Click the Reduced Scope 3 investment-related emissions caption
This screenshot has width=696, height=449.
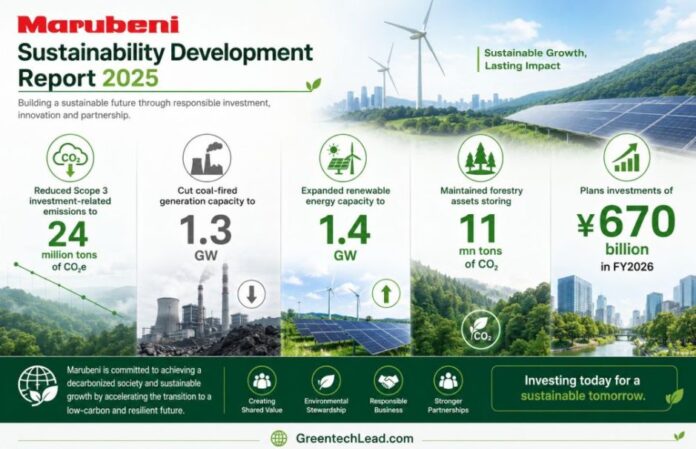[x=70, y=201]
